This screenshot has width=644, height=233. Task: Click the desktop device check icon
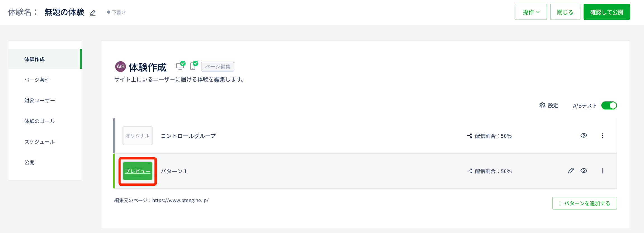click(x=181, y=65)
